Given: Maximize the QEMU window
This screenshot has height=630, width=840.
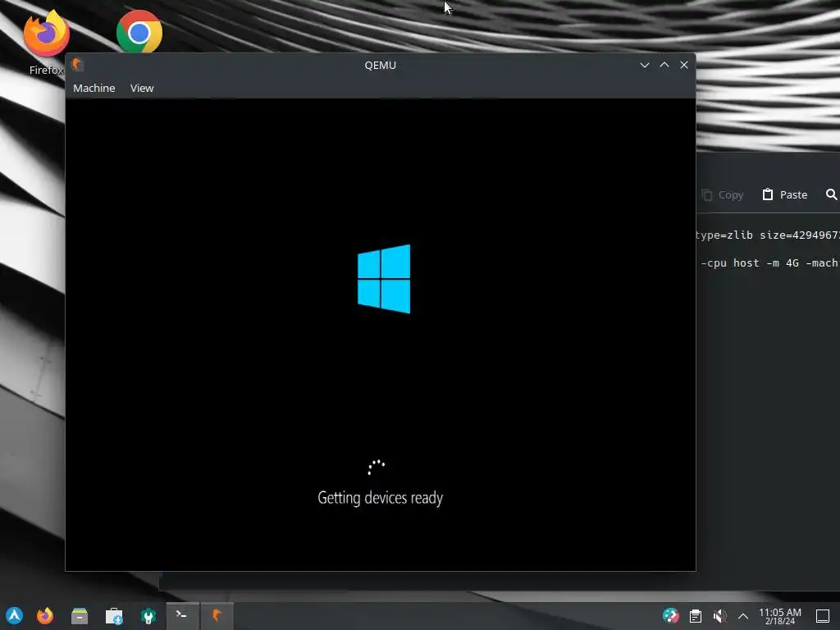Looking at the screenshot, I should click(664, 65).
